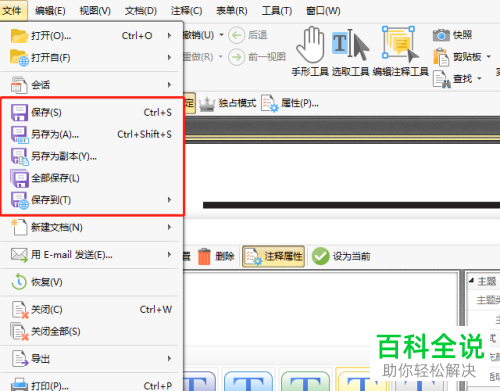Choose 保存(S) from file menu

tap(91, 112)
